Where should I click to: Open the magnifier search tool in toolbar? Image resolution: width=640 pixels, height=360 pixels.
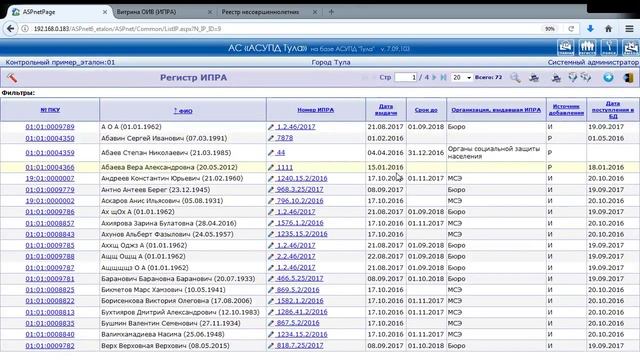(515, 78)
